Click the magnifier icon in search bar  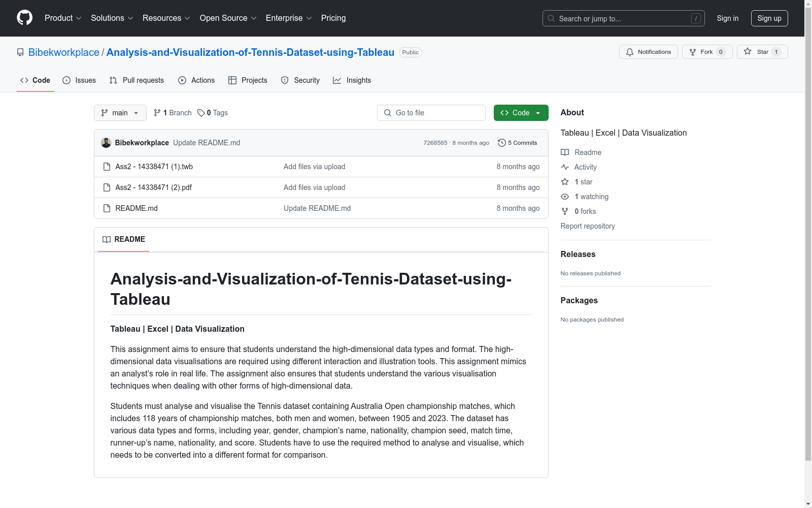(551, 18)
